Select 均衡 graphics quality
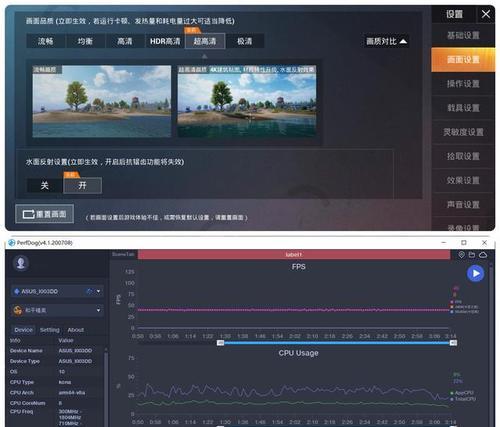Image resolution: width=500 pixels, height=427 pixels. click(85, 41)
